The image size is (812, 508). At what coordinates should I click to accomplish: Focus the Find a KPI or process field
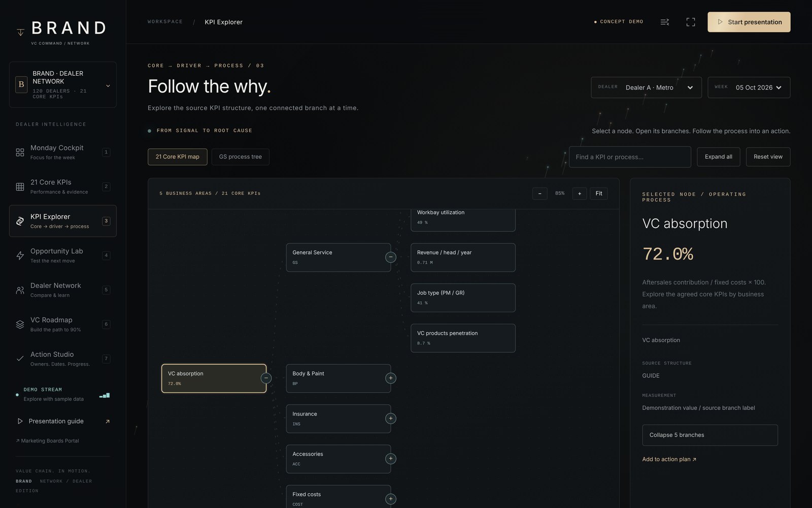pos(630,157)
